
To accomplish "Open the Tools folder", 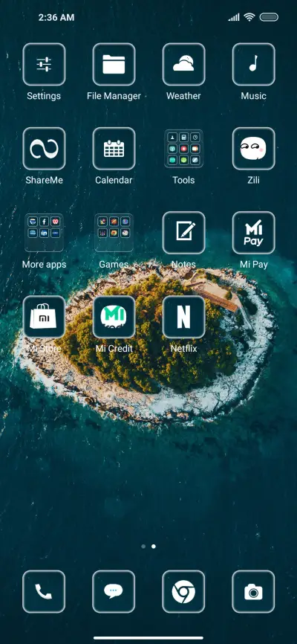I will 183,149.
